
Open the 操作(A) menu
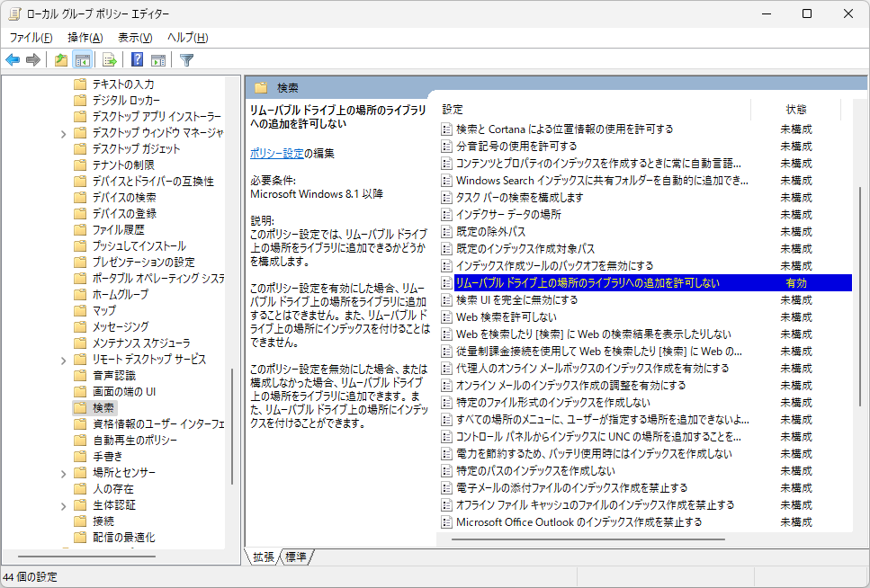point(85,38)
